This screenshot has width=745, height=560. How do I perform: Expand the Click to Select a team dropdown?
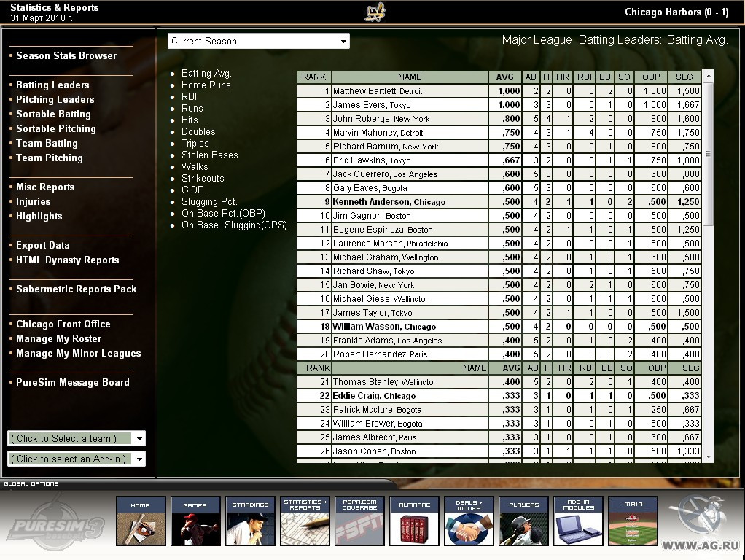pos(77,438)
